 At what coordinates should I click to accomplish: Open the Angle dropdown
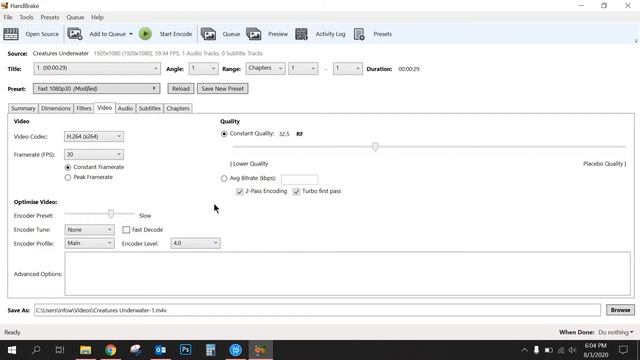point(203,68)
